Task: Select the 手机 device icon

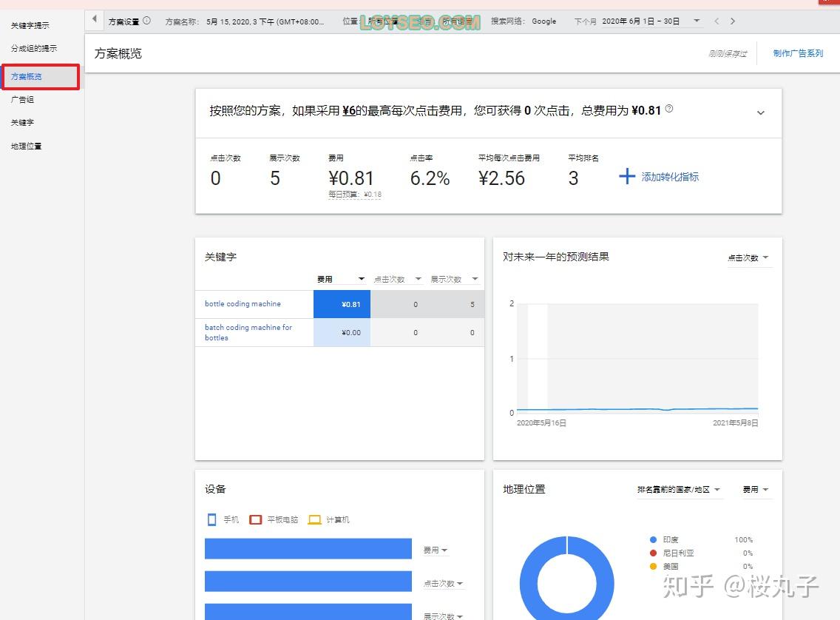Action: click(211, 519)
